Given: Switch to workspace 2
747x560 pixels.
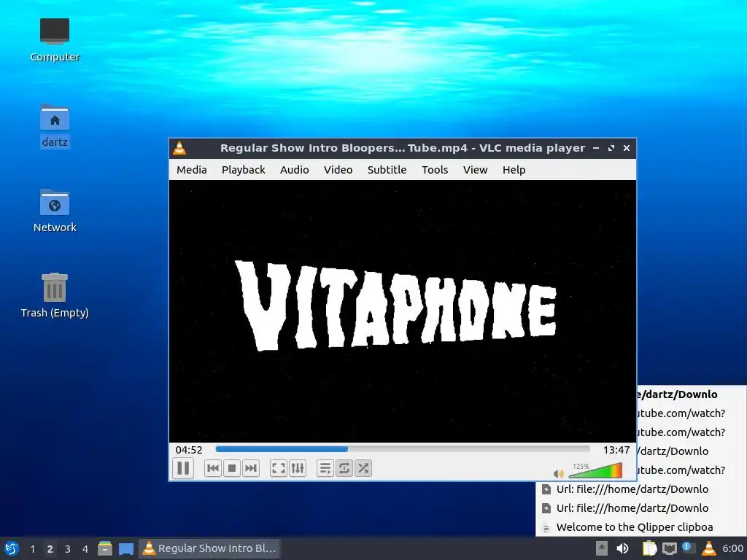Looking at the screenshot, I should (50, 549).
